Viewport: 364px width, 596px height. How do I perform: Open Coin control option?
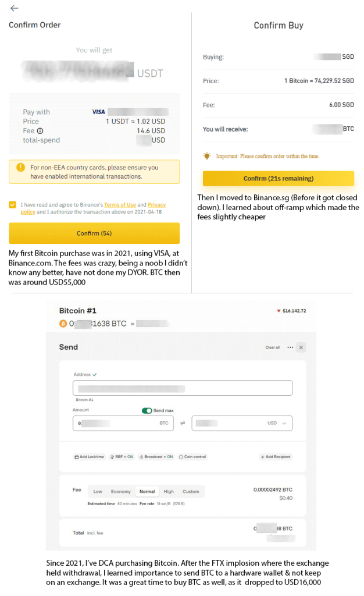pyautogui.click(x=192, y=457)
